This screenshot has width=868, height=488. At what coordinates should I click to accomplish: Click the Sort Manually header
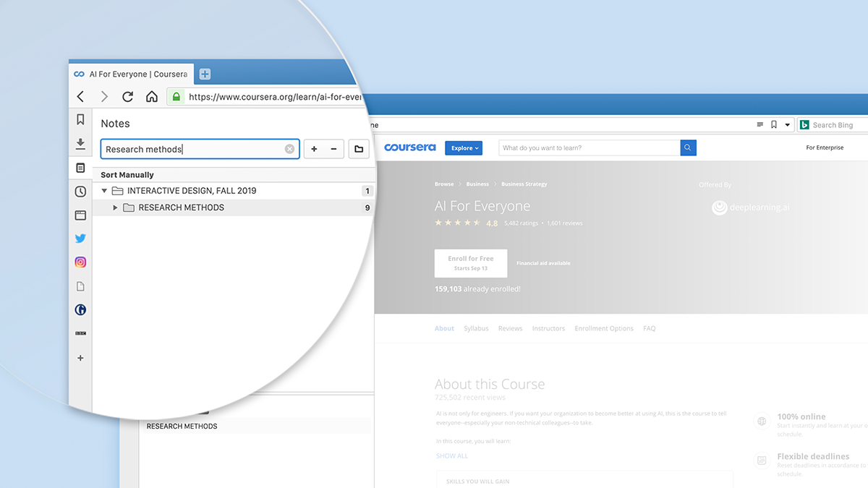(127, 175)
